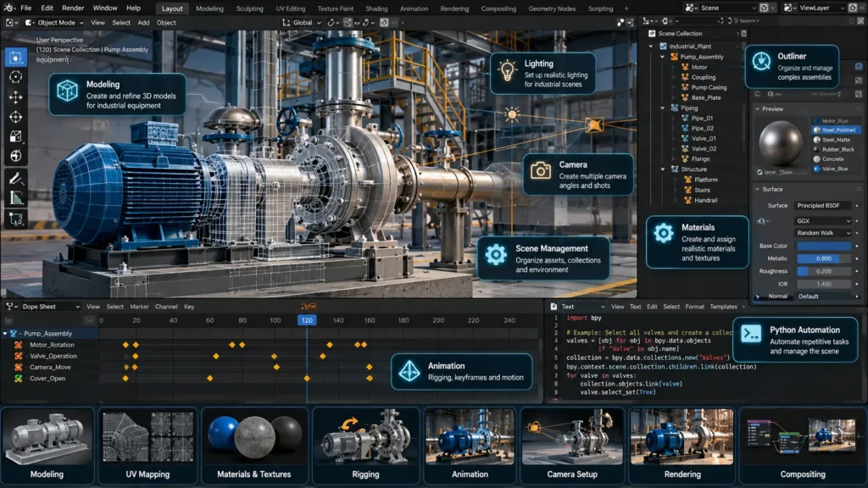Click the transform orientation axes icon beside Global

286,23
